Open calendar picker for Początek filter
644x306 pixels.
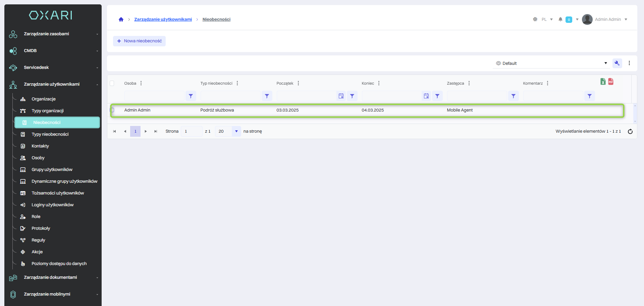tap(341, 96)
